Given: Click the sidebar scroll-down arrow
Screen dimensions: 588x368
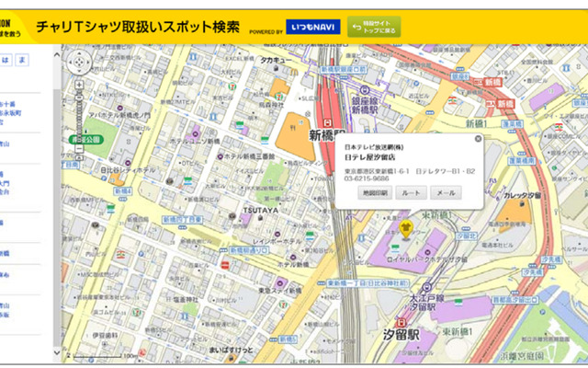Looking at the screenshot, I should tap(57, 352).
